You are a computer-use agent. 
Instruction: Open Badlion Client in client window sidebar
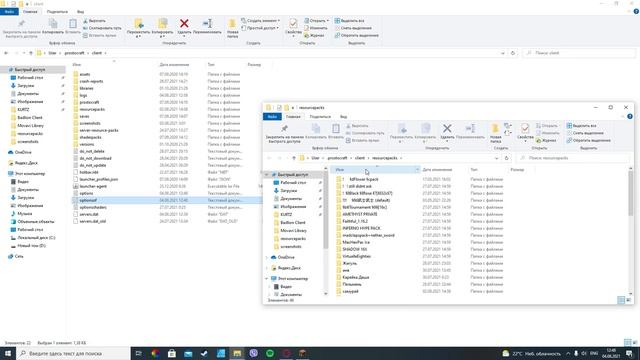click(30, 118)
